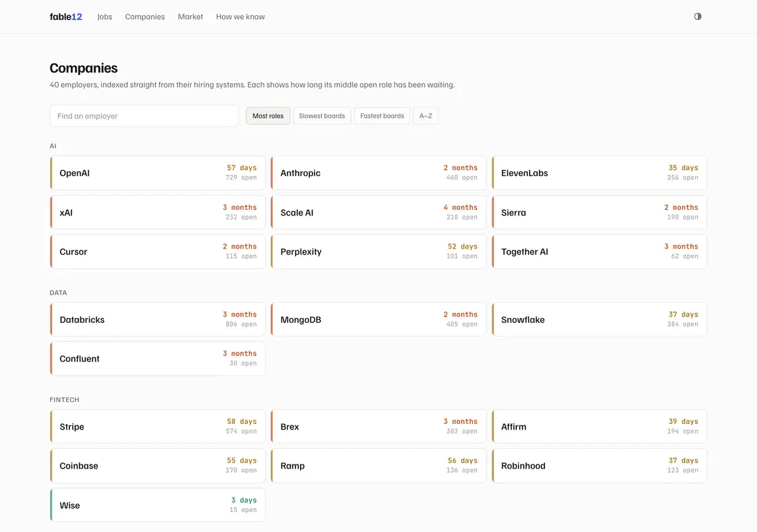Screen dimensions: 757x532
Task: Sort by Most roles
Action: 268,116
